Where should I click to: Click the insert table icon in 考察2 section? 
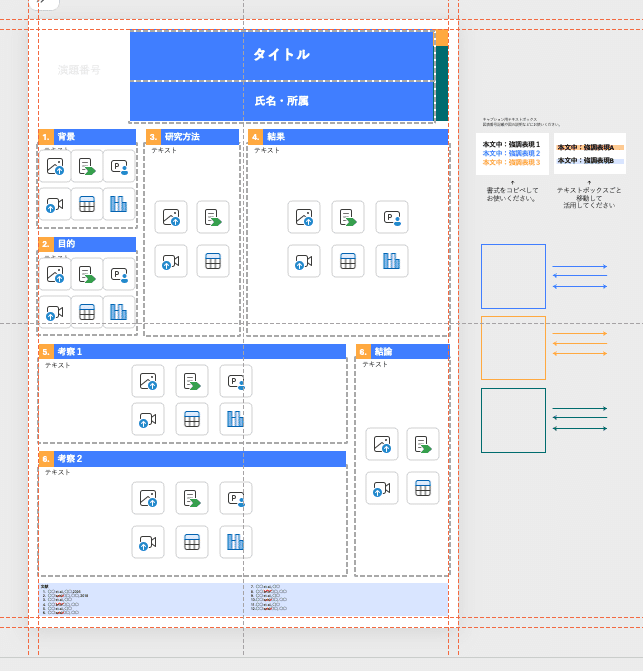[192, 542]
